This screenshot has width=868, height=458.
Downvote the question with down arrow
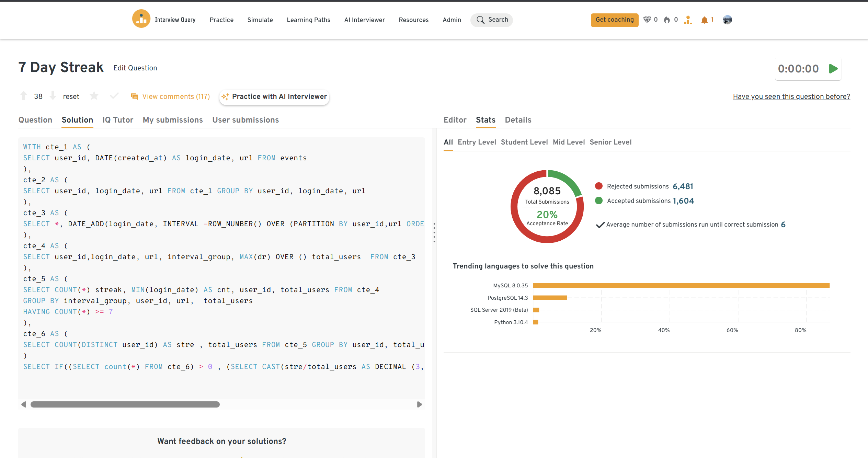[53, 96]
